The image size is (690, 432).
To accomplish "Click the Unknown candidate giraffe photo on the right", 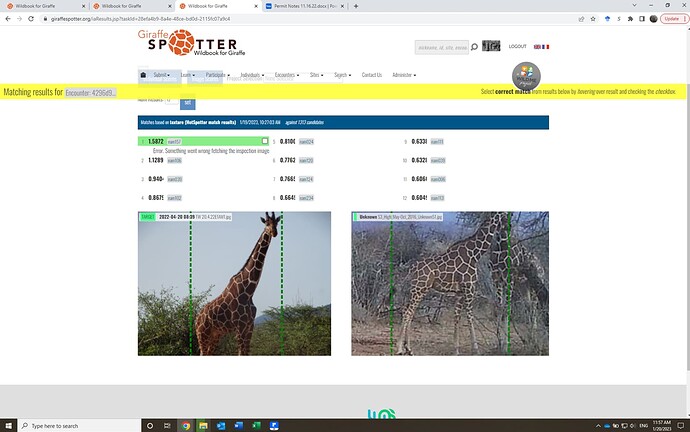I will click(450, 284).
